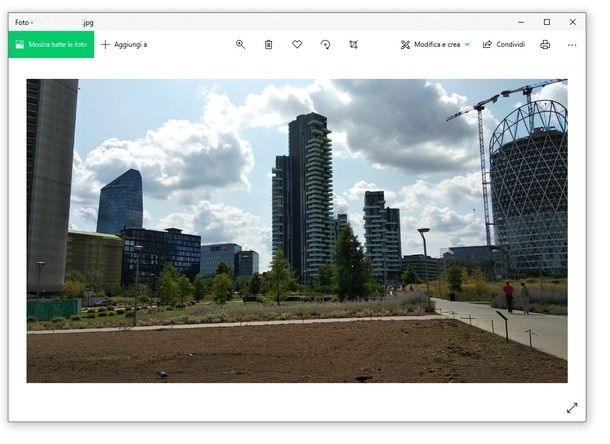Click the Mostra tutte le foto button

[51, 45]
